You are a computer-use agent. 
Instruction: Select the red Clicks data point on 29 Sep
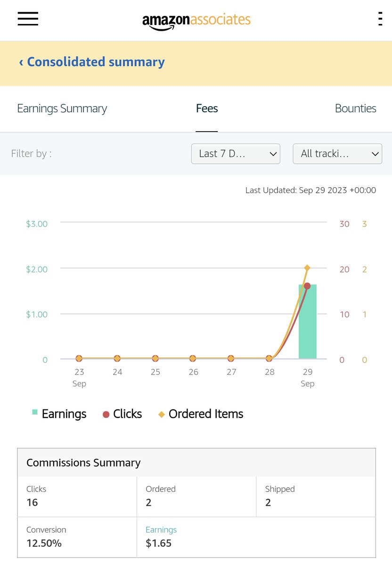coord(307,286)
